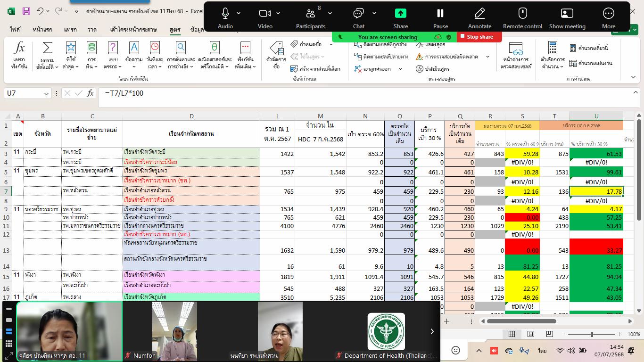Click the Insert Function (fx) ribbon button

(x=19, y=55)
